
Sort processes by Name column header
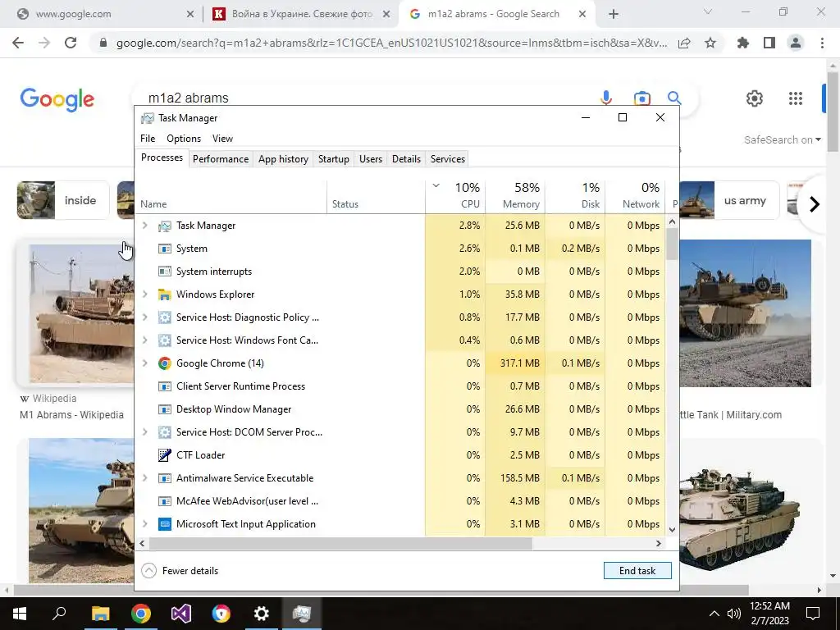coord(231,196)
